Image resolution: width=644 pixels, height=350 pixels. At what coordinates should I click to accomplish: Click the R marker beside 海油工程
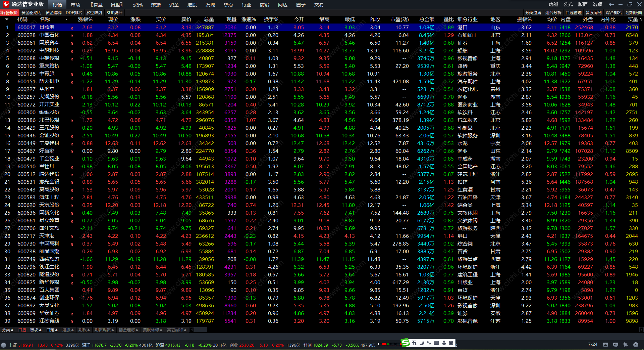point(72,198)
